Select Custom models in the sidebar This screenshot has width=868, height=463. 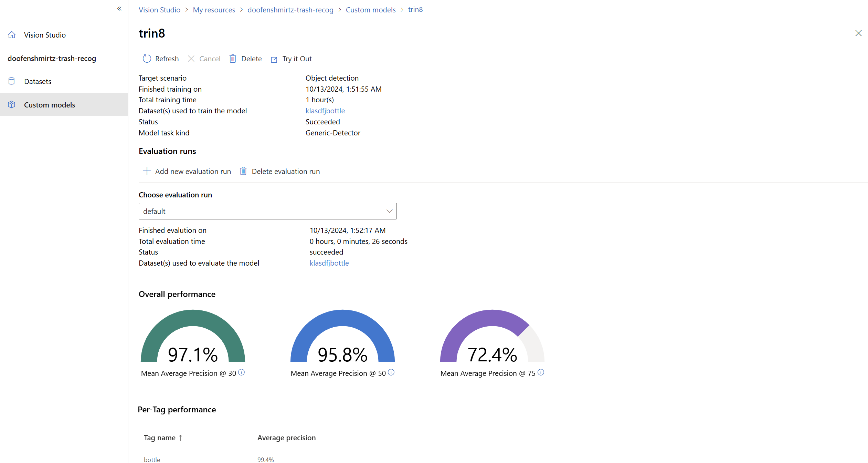click(x=50, y=105)
